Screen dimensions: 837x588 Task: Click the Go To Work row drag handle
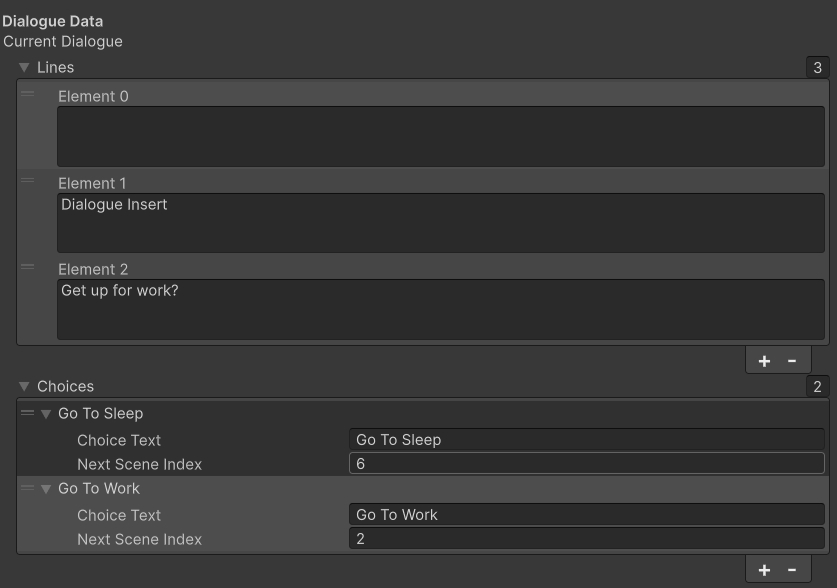coord(27,488)
